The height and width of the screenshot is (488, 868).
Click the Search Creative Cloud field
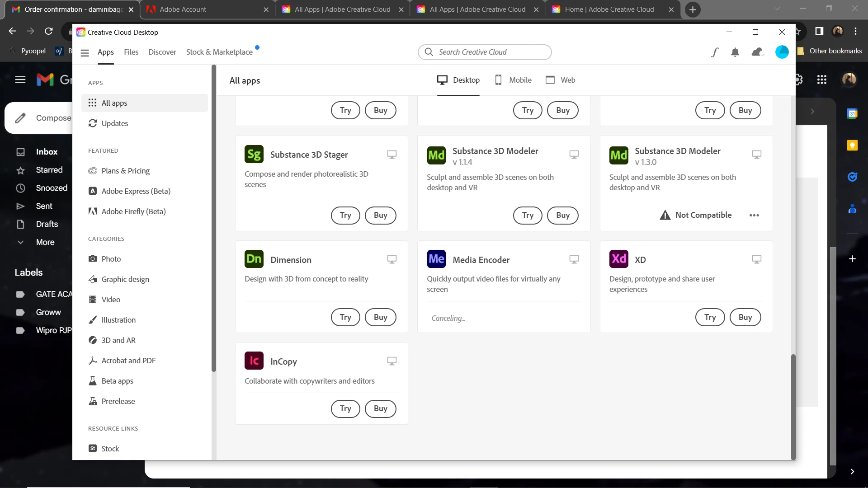[485, 52]
